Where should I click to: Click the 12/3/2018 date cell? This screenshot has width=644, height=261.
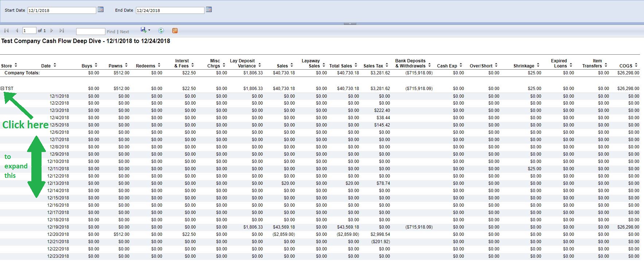point(59,110)
